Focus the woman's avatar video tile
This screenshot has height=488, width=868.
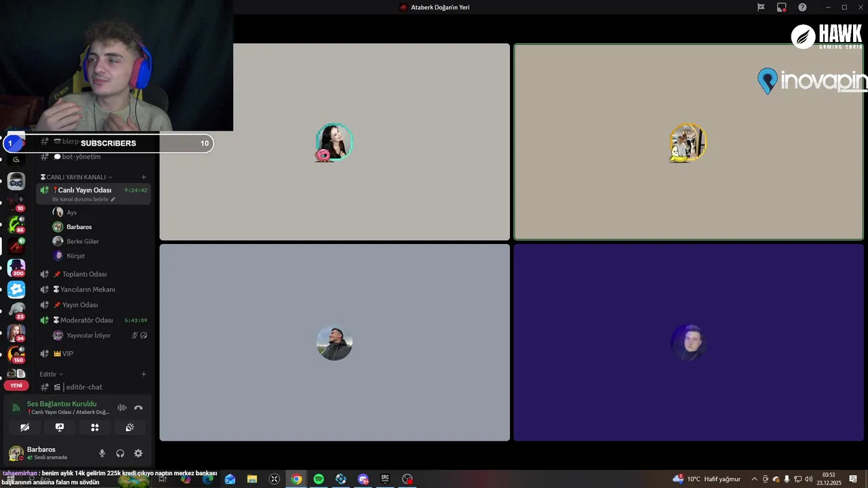[x=334, y=142]
